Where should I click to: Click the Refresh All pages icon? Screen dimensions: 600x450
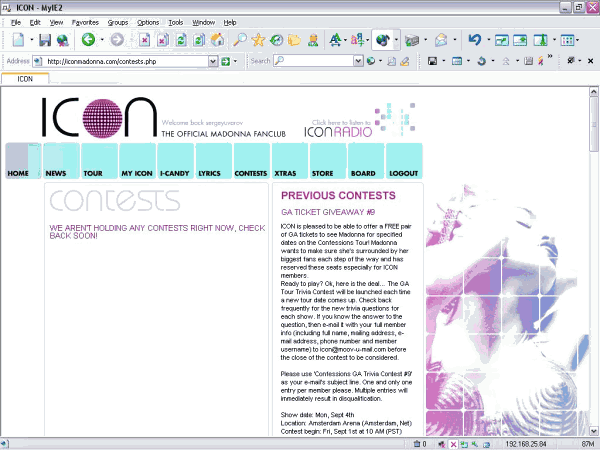[199, 40]
